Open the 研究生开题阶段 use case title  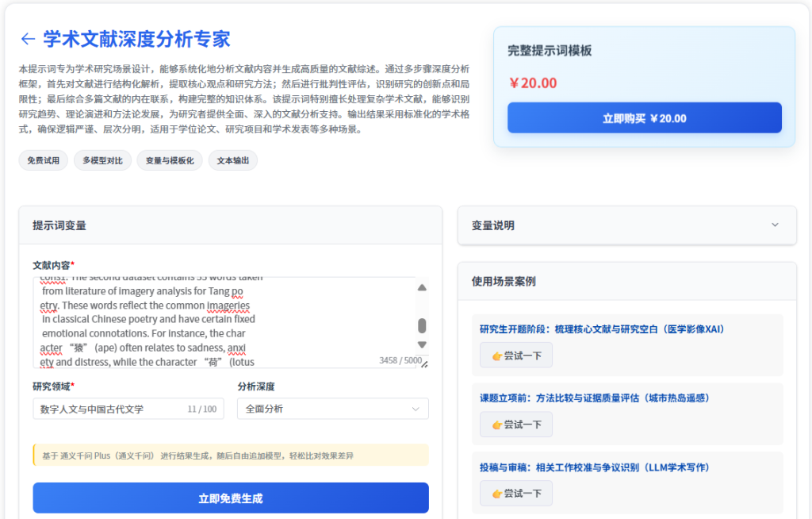[x=602, y=329]
